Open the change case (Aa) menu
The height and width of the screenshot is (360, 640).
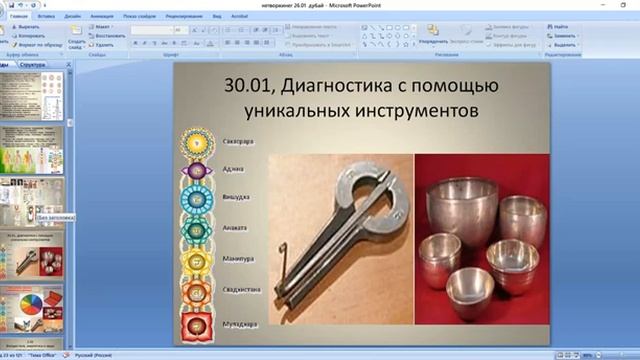(197, 43)
